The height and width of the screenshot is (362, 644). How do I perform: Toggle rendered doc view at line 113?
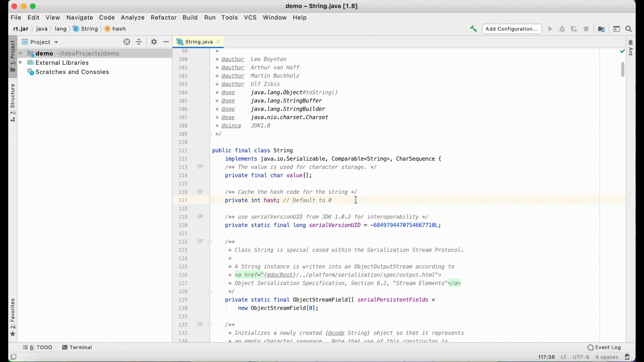[x=200, y=167]
